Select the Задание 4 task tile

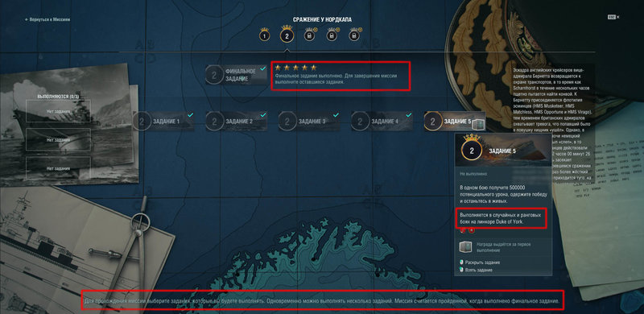pos(382,122)
